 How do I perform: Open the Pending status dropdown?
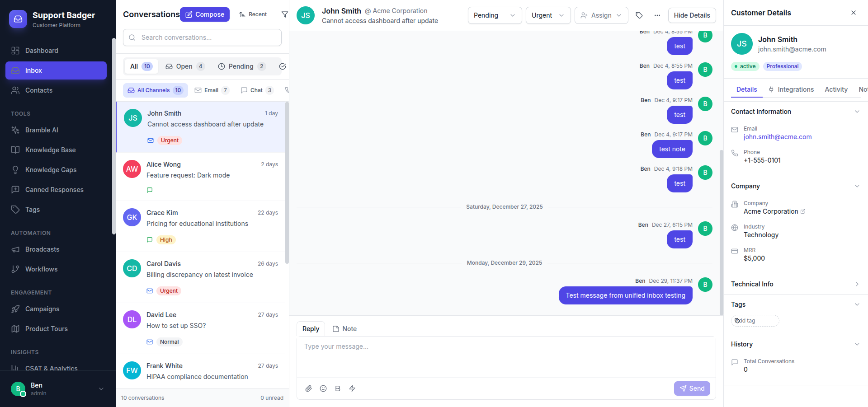pos(495,15)
